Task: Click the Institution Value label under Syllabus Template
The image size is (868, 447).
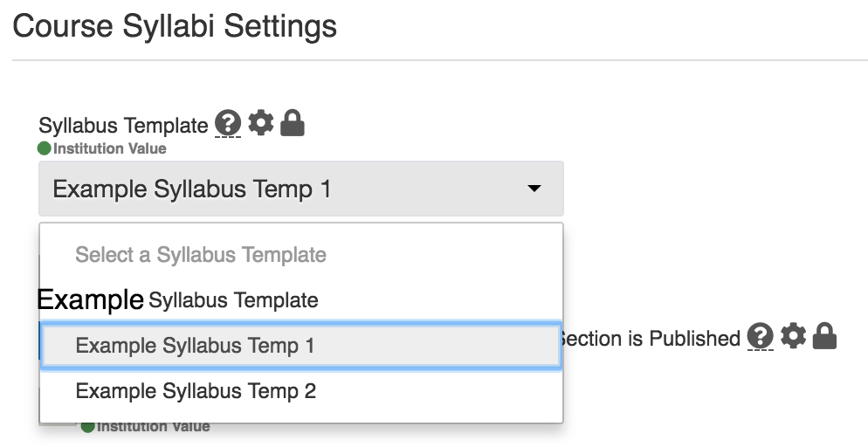Action: pyautogui.click(x=110, y=148)
